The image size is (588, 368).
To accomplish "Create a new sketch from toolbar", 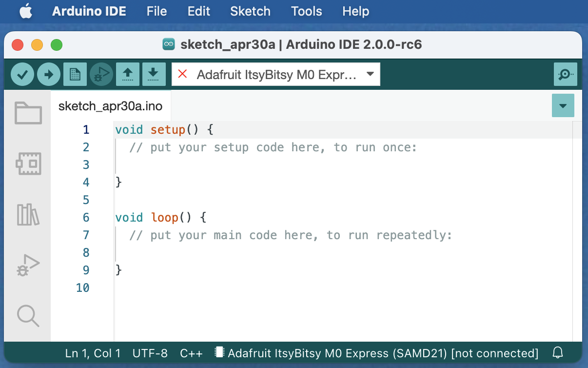I will tap(75, 75).
